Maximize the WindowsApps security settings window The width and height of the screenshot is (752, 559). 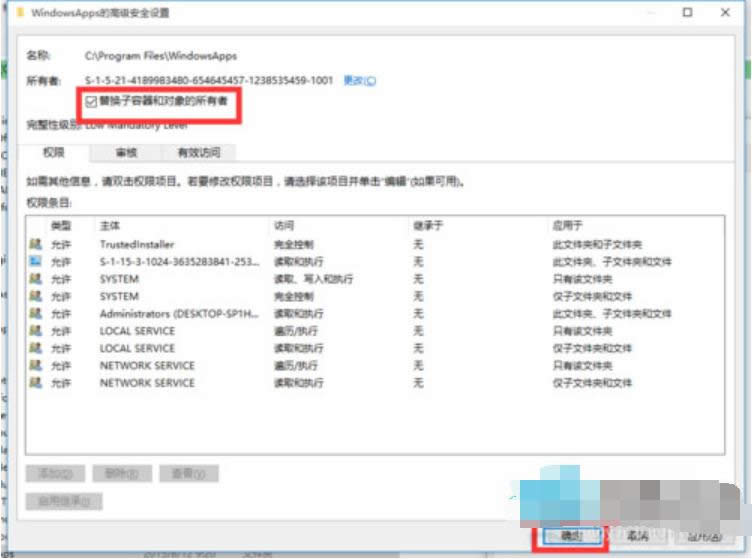click(x=687, y=12)
